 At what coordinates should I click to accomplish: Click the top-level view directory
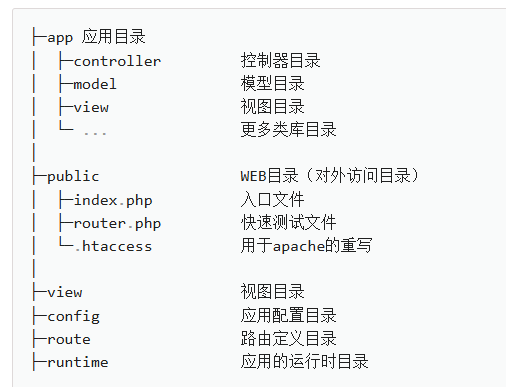65,292
